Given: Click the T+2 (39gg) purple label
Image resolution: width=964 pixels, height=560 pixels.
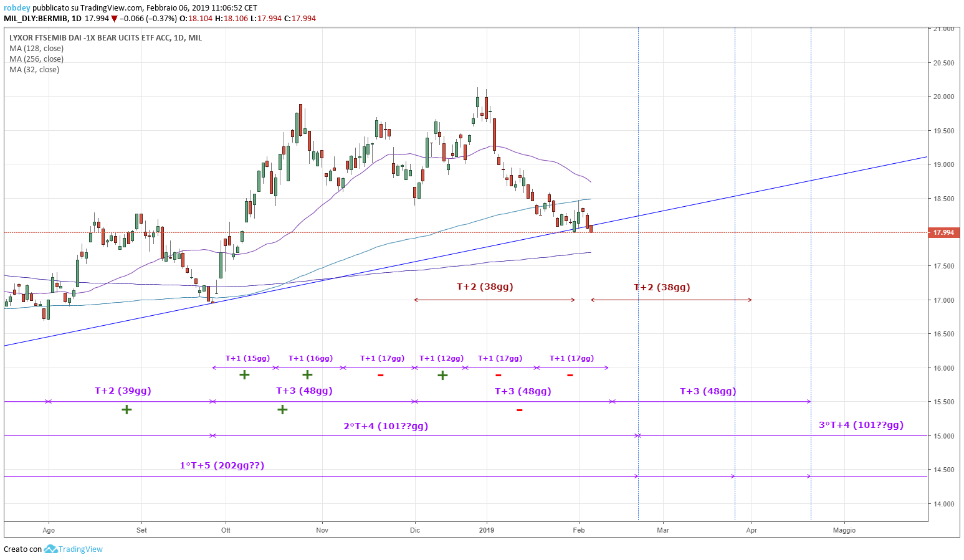Looking at the screenshot, I should (123, 391).
